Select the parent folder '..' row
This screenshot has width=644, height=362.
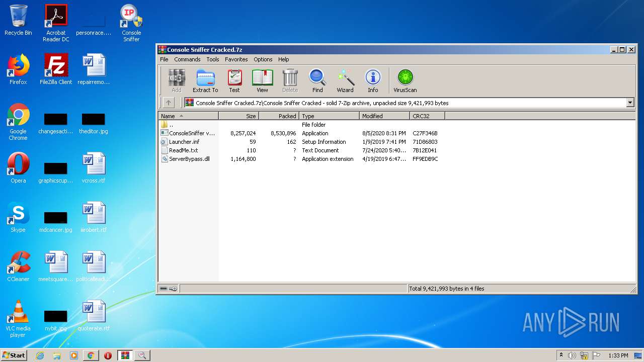[302, 125]
